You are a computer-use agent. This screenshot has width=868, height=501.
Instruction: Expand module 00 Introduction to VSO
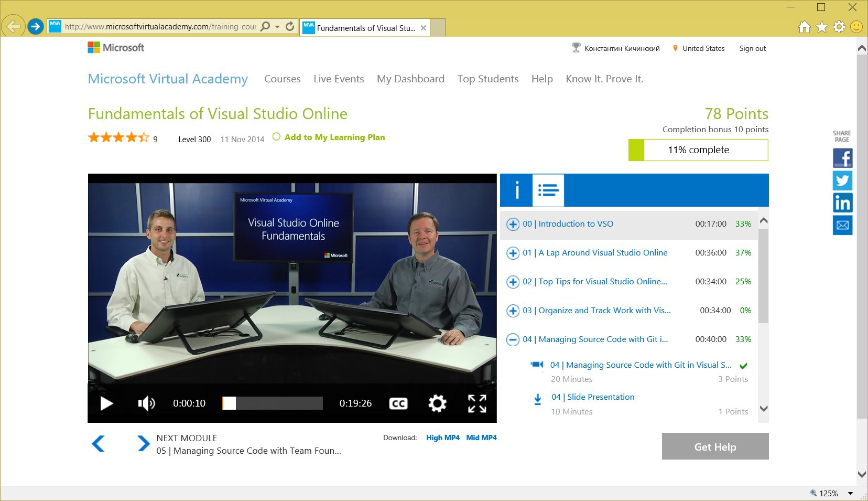(513, 224)
